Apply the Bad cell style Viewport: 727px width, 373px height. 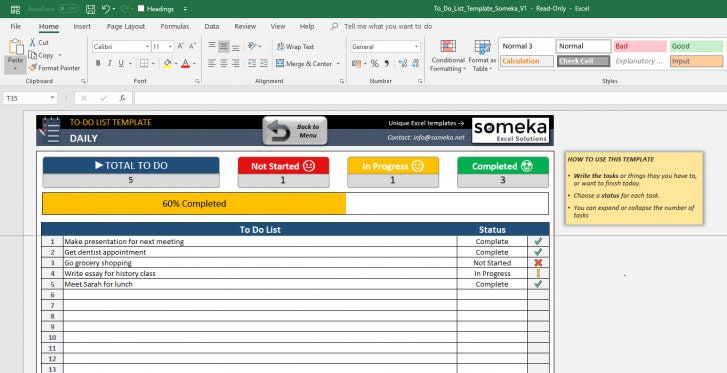(x=640, y=46)
